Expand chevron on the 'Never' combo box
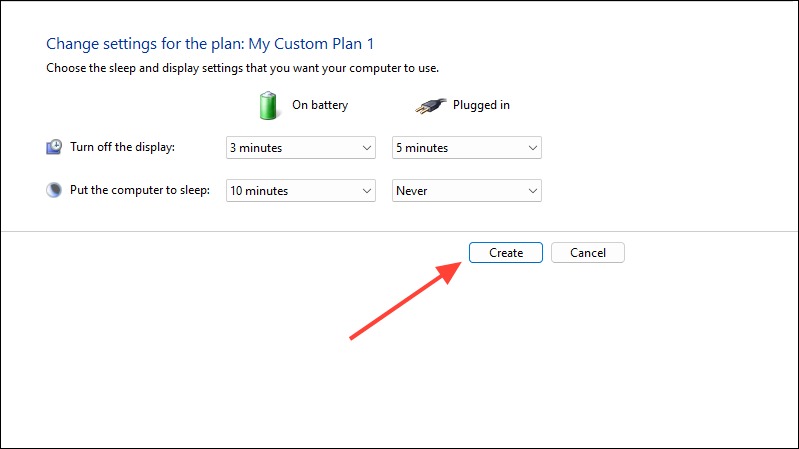The width and height of the screenshot is (799, 449). point(532,191)
